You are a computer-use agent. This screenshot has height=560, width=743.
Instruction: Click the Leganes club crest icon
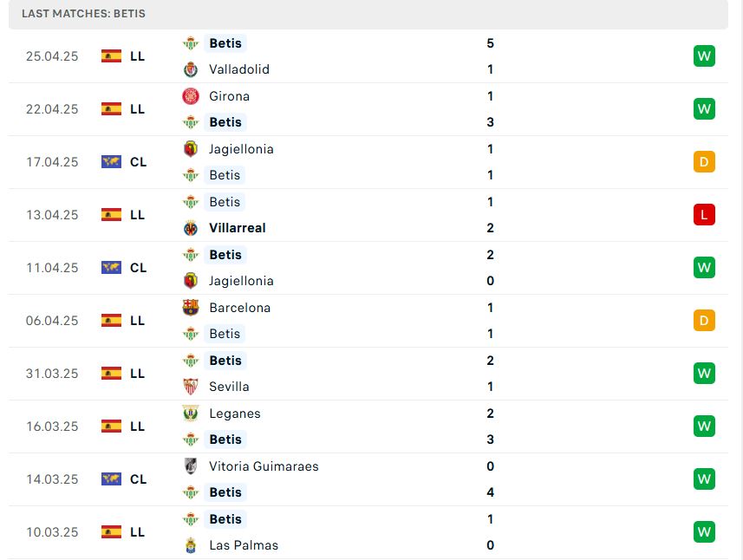click(x=191, y=413)
